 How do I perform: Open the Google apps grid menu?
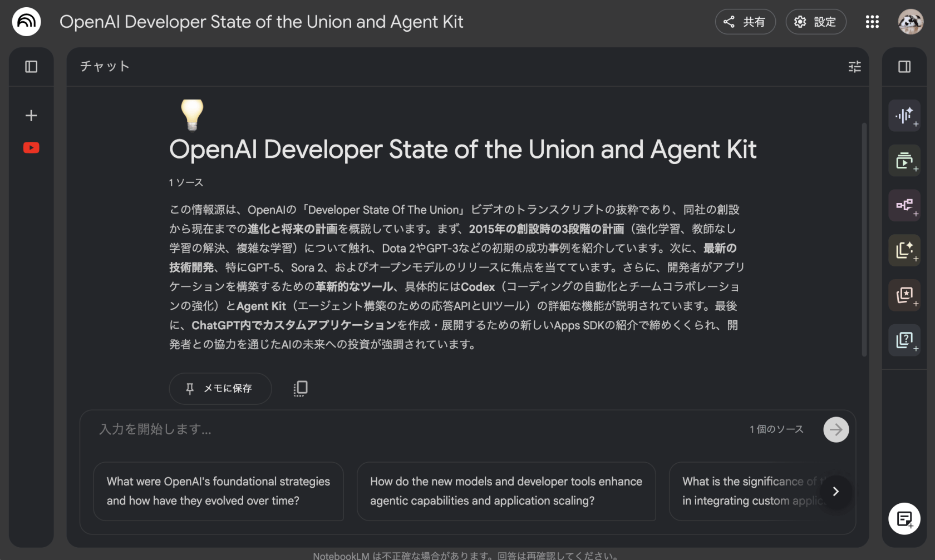[x=872, y=22]
